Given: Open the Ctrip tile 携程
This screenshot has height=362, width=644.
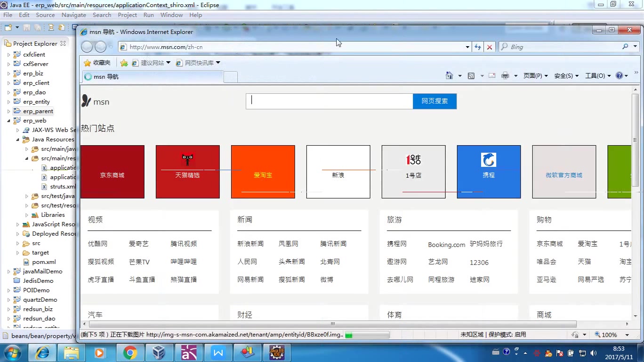Looking at the screenshot, I should click(489, 172).
